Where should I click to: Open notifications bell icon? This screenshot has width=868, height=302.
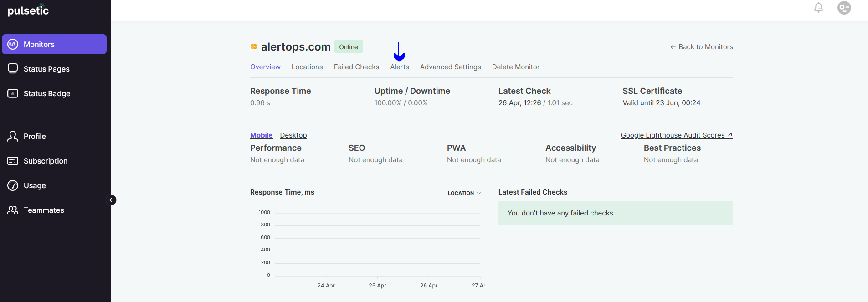click(818, 8)
